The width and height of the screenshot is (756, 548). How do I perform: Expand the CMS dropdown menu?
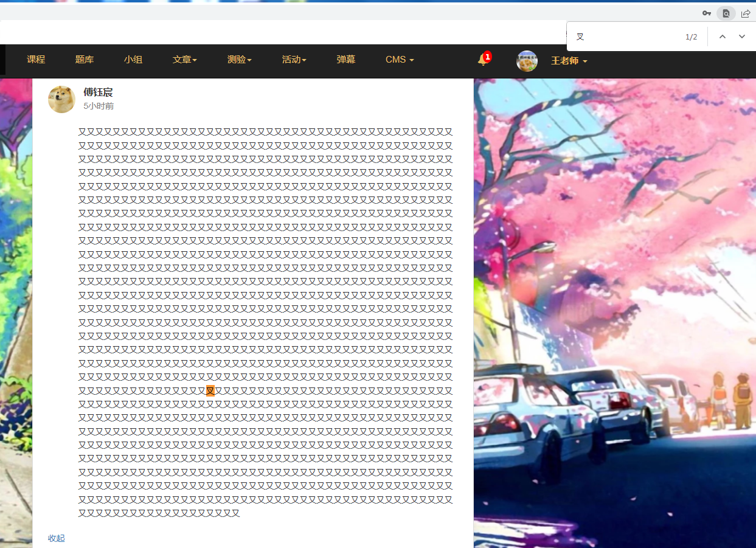400,60
